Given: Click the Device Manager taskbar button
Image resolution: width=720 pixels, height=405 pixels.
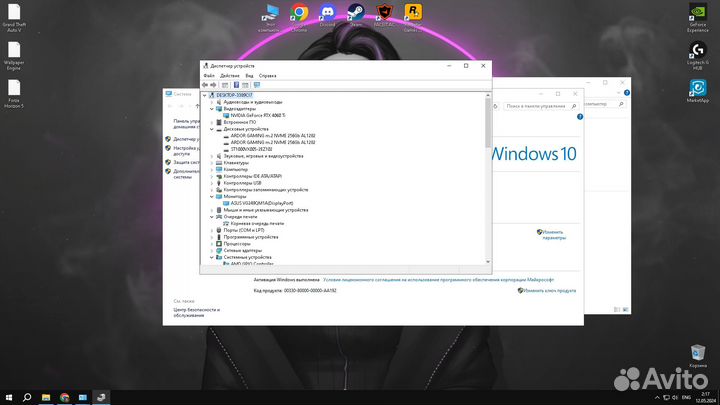Looking at the screenshot, I should point(101,398).
